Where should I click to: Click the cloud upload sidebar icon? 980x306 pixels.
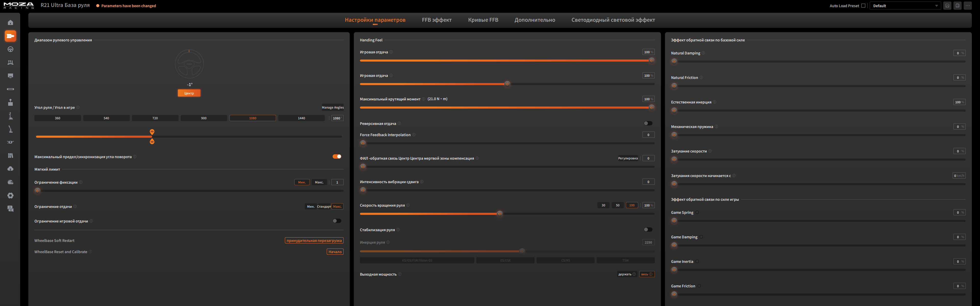(10, 169)
